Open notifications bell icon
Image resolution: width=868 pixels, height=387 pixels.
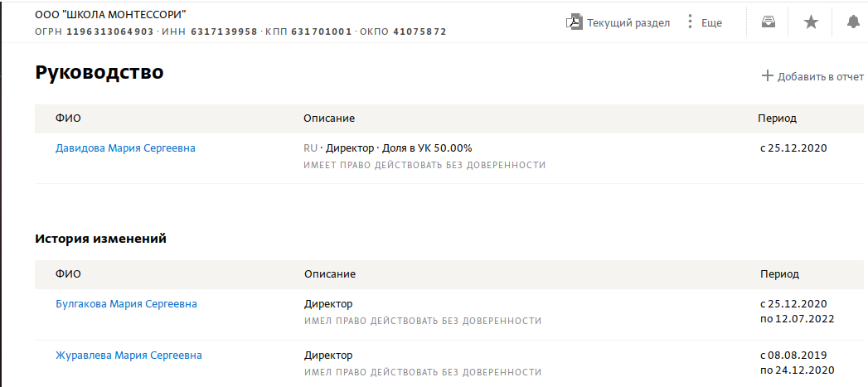(853, 22)
